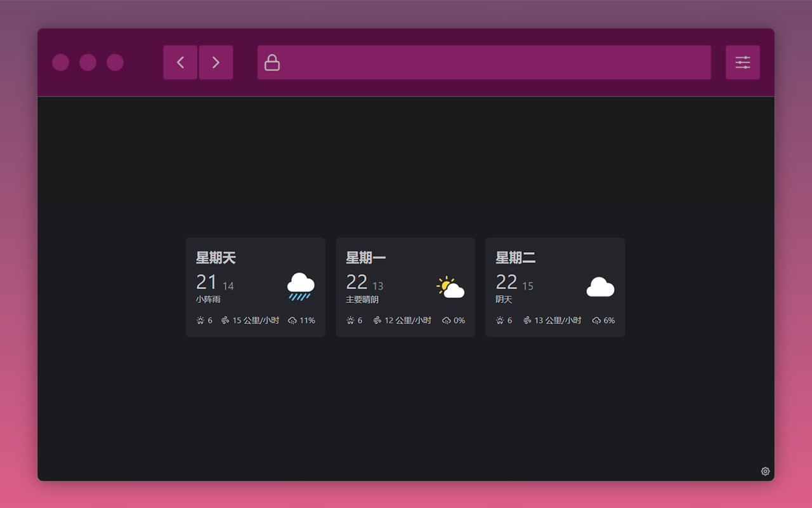Click the wind icon beside 12 公里/小时
812x508 pixels.
pyautogui.click(x=377, y=321)
